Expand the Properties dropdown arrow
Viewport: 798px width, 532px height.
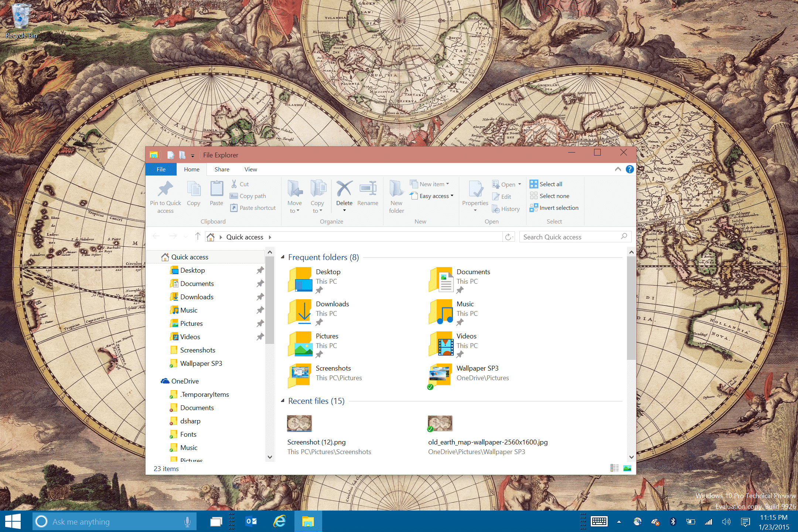[475, 211]
